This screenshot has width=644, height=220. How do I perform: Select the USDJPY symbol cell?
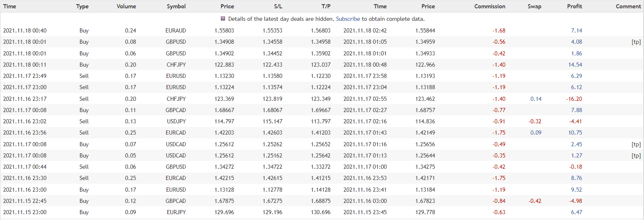pos(176,121)
